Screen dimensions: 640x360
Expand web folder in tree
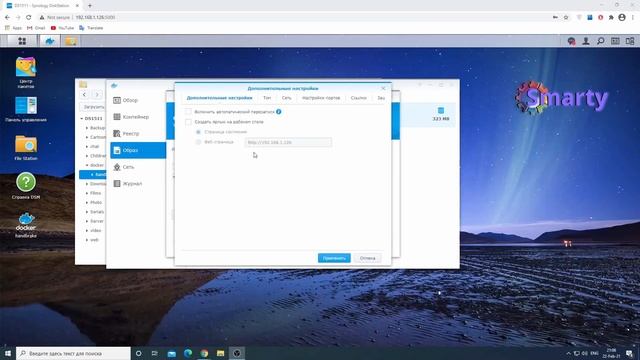point(87,240)
